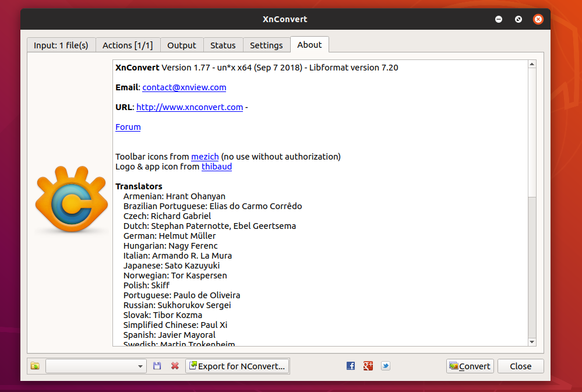This screenshot has height=392, width=582.
Task: Click Italian: Armando R. La Mura line
Action: [178, 256]
